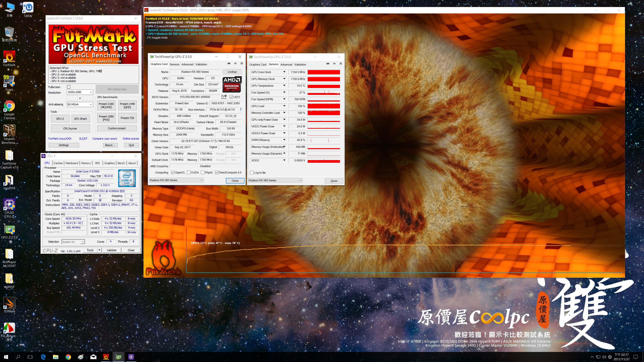Open the CPUID CPU-Z desktop icon
The image size is (644, 362).
(9, 208)
